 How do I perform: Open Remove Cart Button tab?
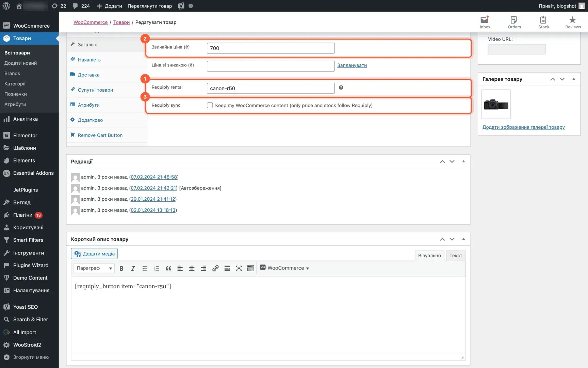(100, 135)
